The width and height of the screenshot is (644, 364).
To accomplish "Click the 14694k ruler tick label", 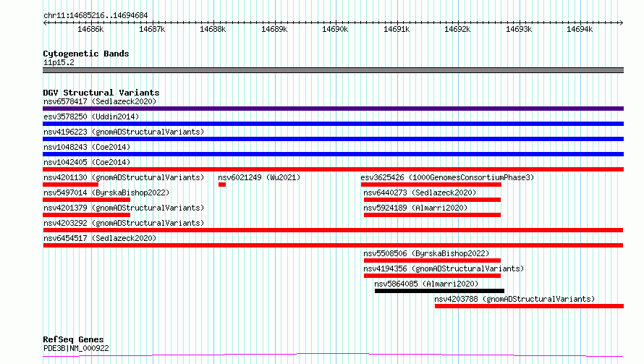I will pyautogui.click(x=580, y=29).
